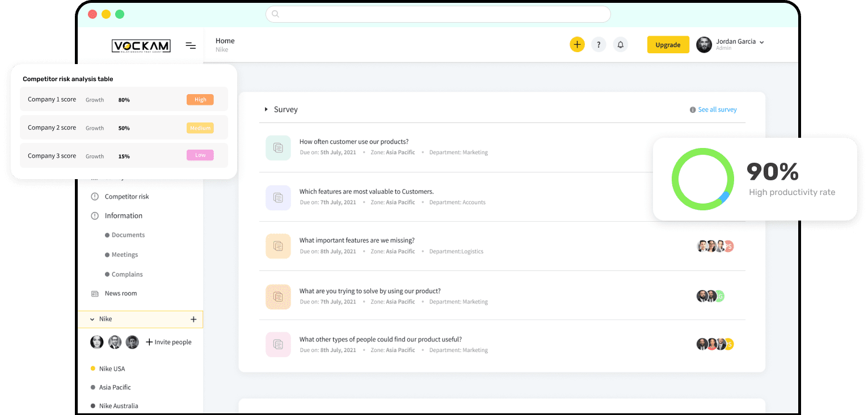
Task: Click first team member avatar under Nike
Action: click(97, 342)
